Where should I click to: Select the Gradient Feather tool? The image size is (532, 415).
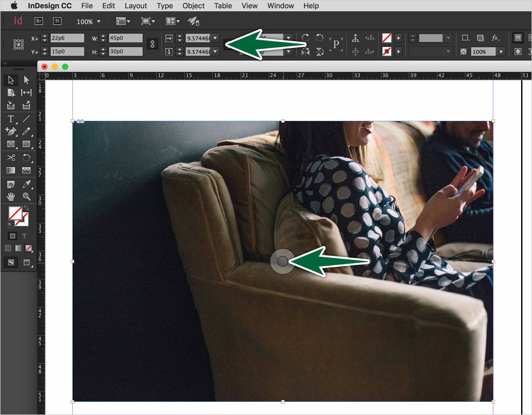click(26, 170)
